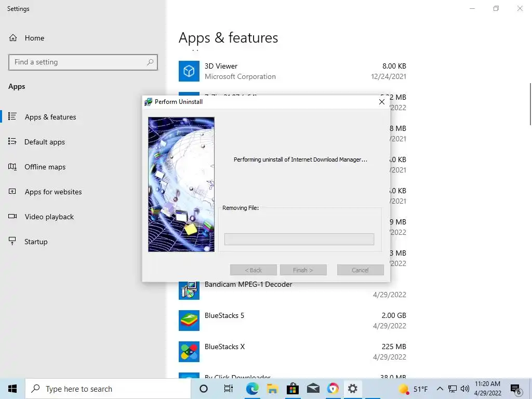Click the Type here to search box
The width and height of the screenshot is (532, 399).
pos(108,389)
